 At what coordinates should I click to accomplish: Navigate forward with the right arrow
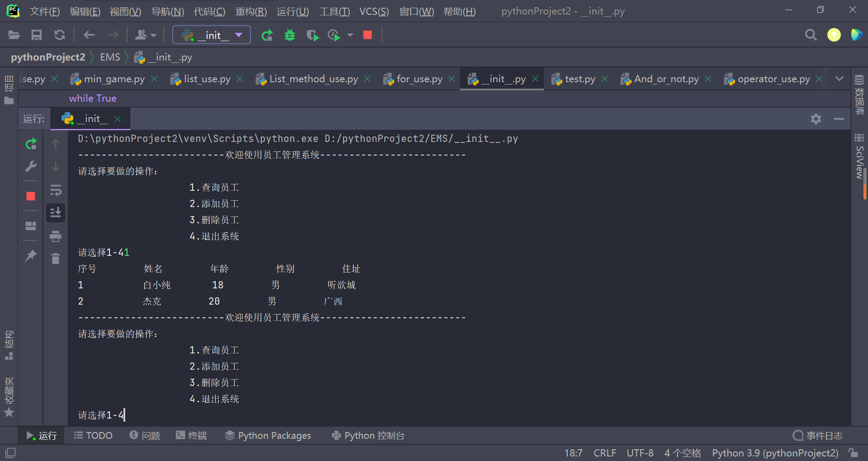(113, 35)
